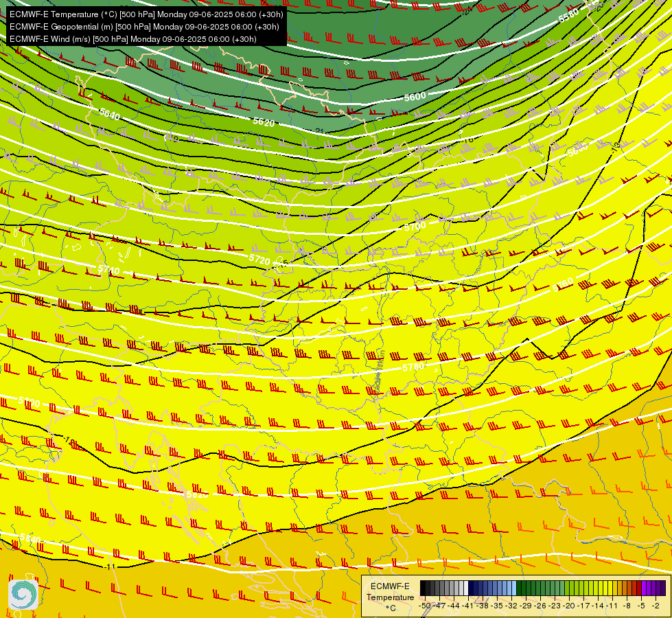Click the 5740 geopotential contour label
Screen dimensions: 672x618
point(109,270)
